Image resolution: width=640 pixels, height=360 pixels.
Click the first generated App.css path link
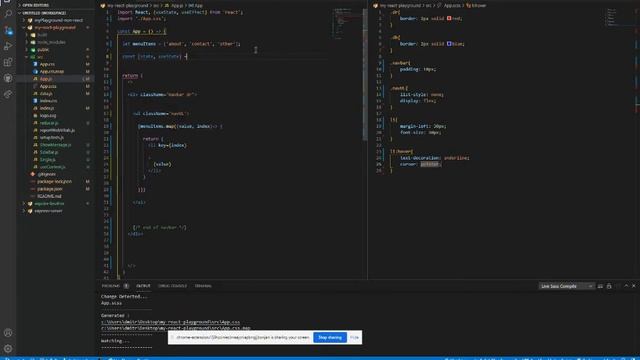170,322
